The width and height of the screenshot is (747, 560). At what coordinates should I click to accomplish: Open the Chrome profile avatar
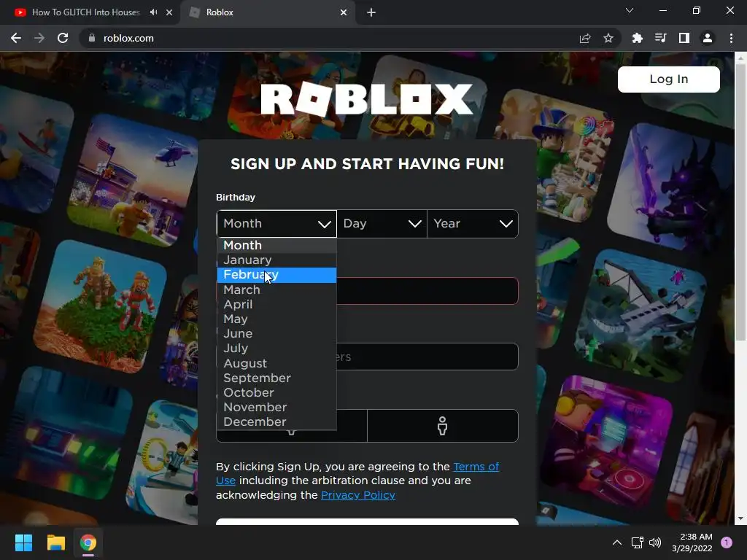pos(708,38)
